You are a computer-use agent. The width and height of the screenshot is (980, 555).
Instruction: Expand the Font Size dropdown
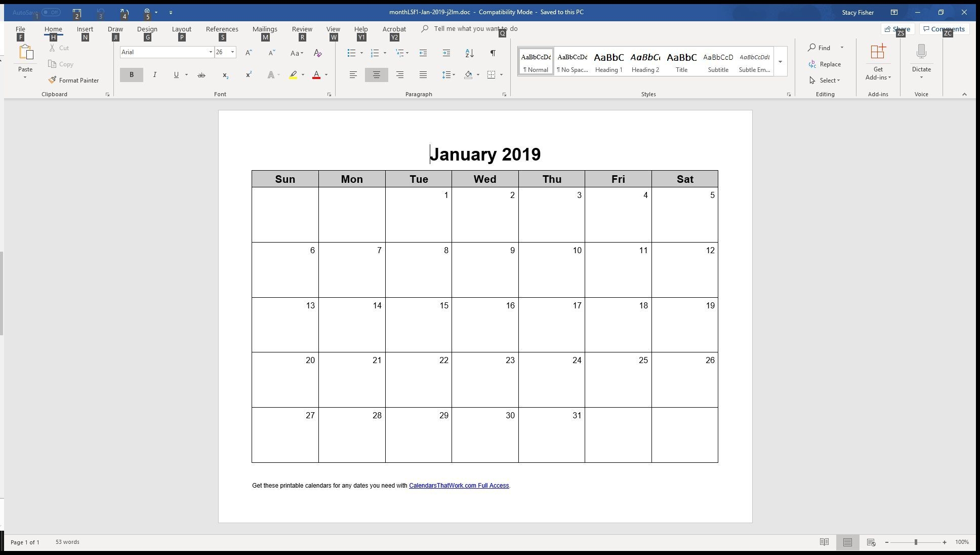[233, 52]
